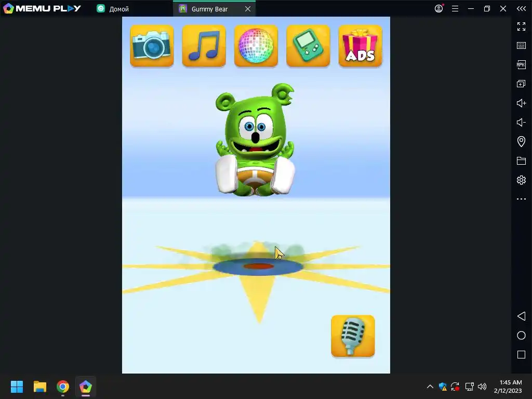Open the handheld game console icon
Screen dimensions: 532x399
pyautogui.click(x=308, y=46)
